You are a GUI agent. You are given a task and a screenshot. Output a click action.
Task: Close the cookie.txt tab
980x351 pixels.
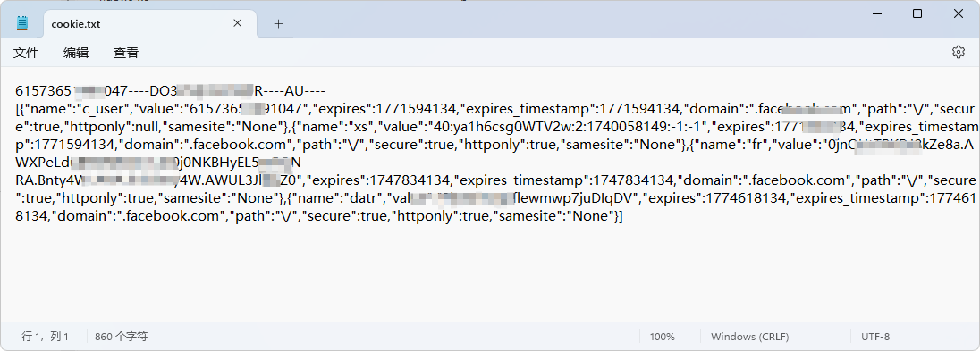[x=238, y=23]
